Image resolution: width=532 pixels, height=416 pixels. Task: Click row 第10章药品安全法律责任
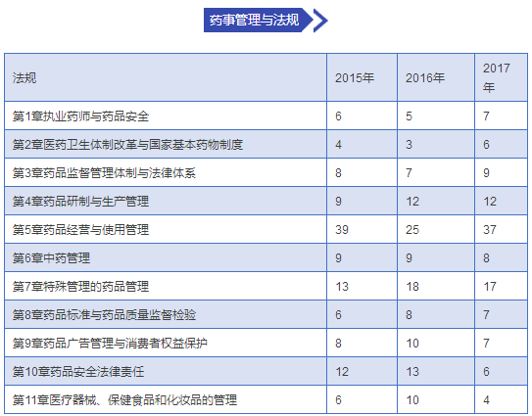pos(266,372)
